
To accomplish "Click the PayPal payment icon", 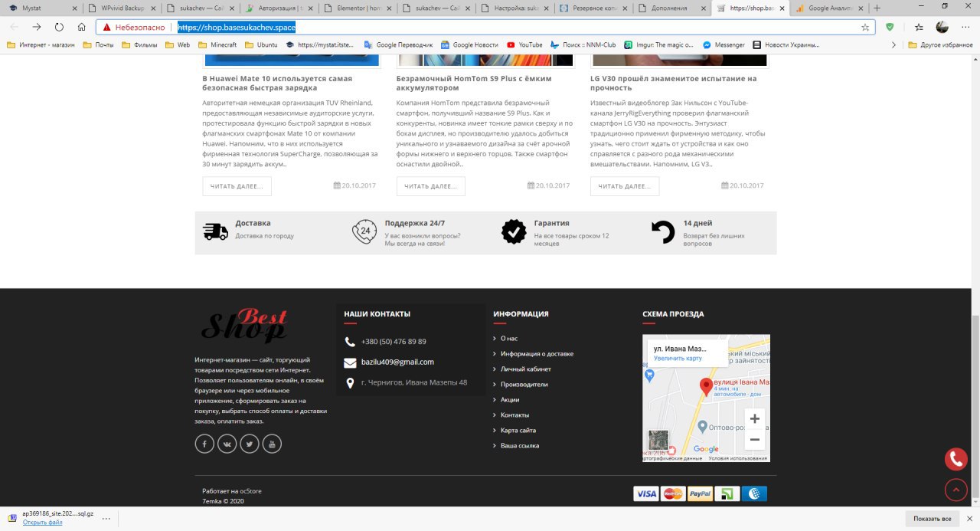I will pos(700,493).
